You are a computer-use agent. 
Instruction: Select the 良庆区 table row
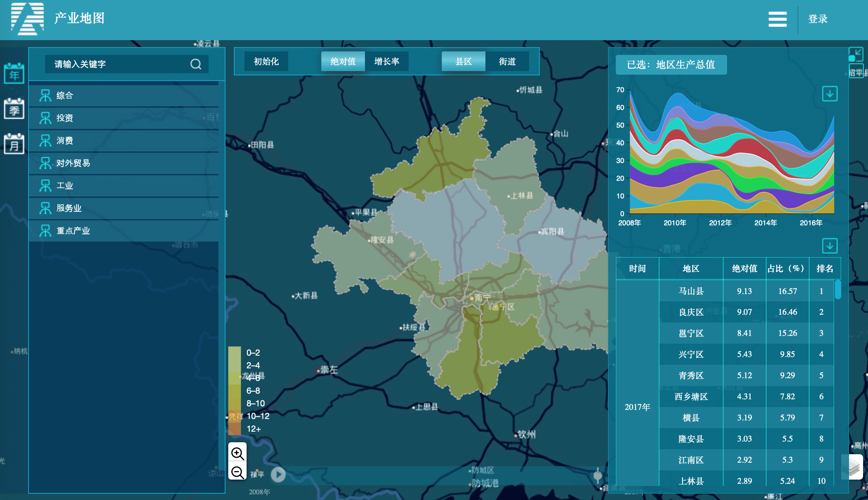tap(746, 312)
